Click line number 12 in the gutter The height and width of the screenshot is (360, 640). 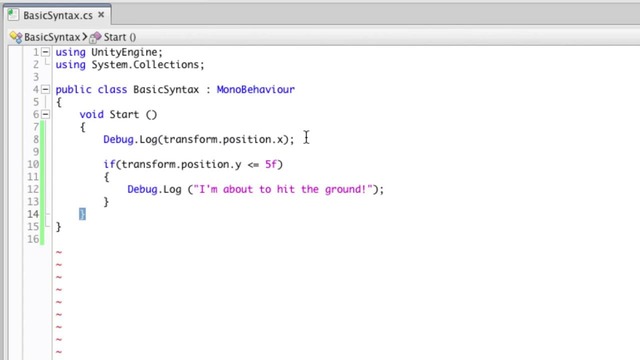point(33,189)
